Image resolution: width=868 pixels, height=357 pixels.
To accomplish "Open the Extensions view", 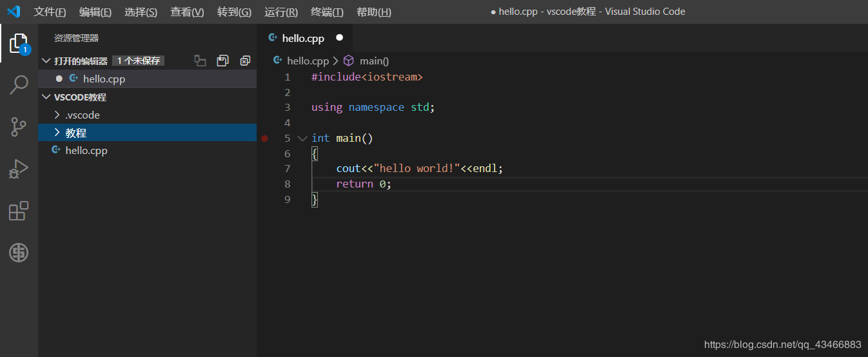I will pyautogui.click(x=19, y=211).
